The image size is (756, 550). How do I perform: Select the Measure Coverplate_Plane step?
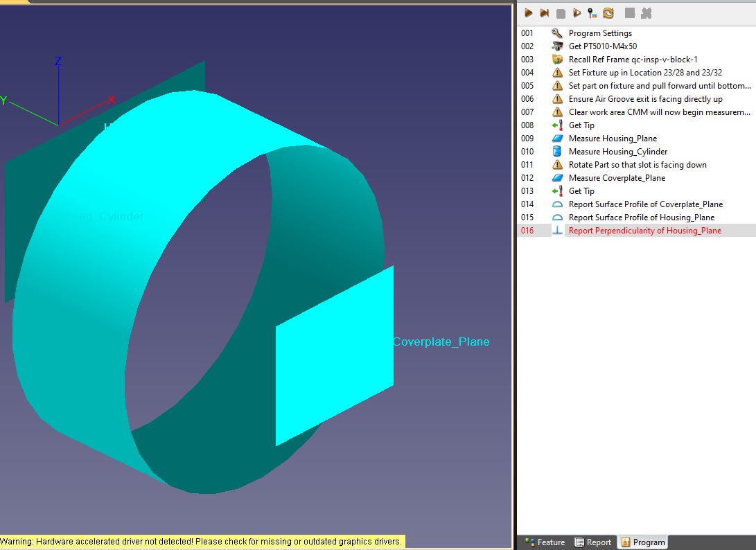click(617, 178)
